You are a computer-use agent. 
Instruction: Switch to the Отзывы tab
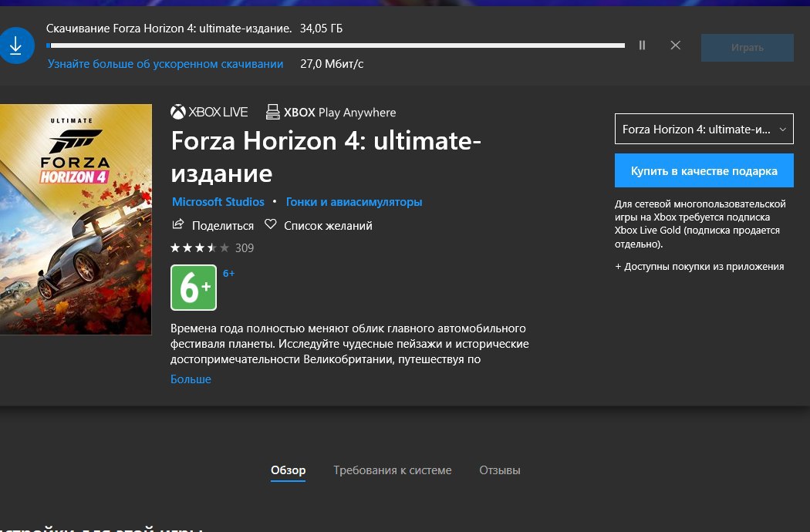(x=500, y=470)
